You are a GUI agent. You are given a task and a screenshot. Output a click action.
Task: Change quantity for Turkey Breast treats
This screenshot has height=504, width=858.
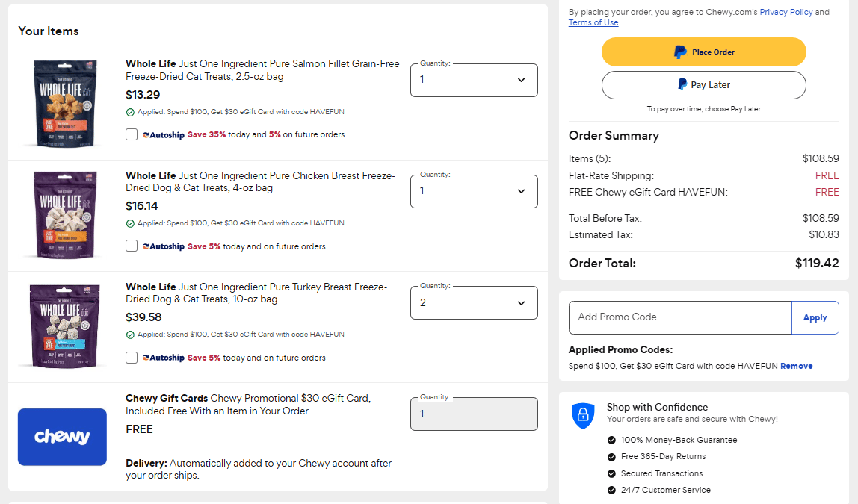coord(474,302)
